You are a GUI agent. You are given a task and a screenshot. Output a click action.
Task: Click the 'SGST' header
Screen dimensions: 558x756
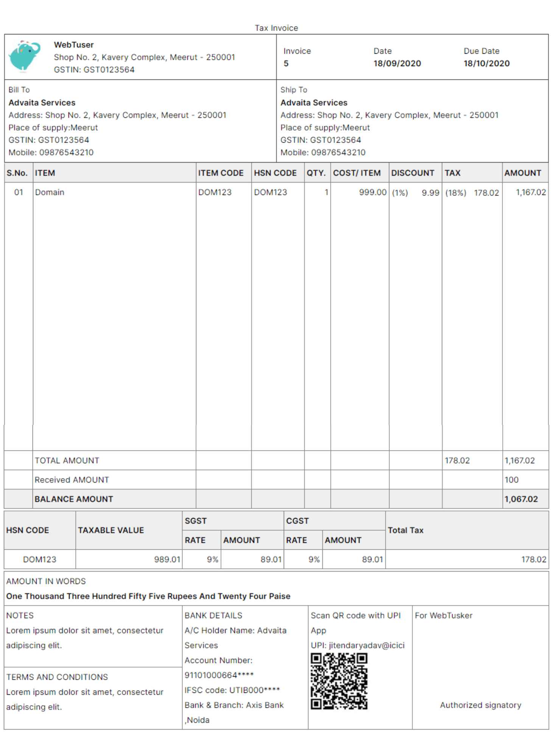[196, 521]
